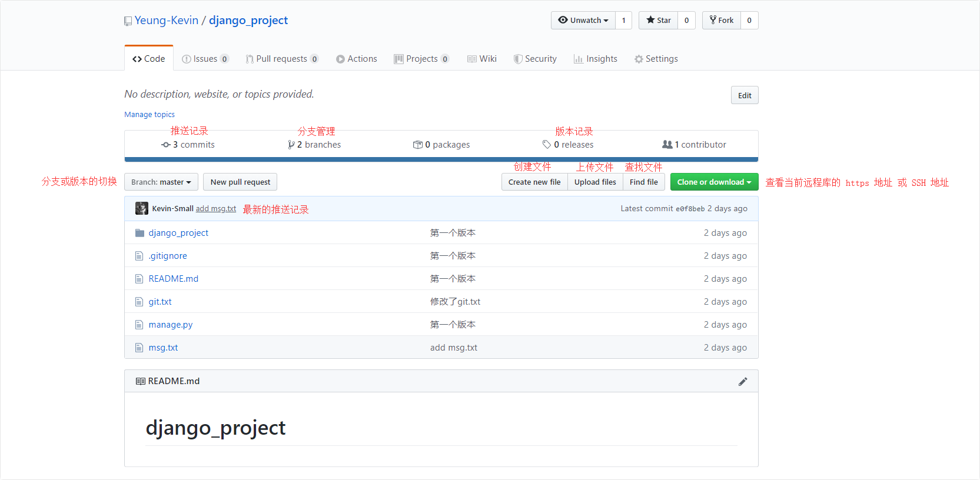Image resolution: width=980 pixels, height=480 pixels.
Task: Open the Security tab label
Action: 541,59
